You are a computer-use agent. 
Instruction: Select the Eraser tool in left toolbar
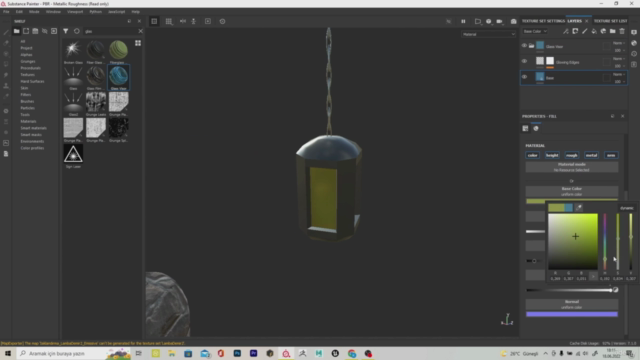[x=6, y=43]
